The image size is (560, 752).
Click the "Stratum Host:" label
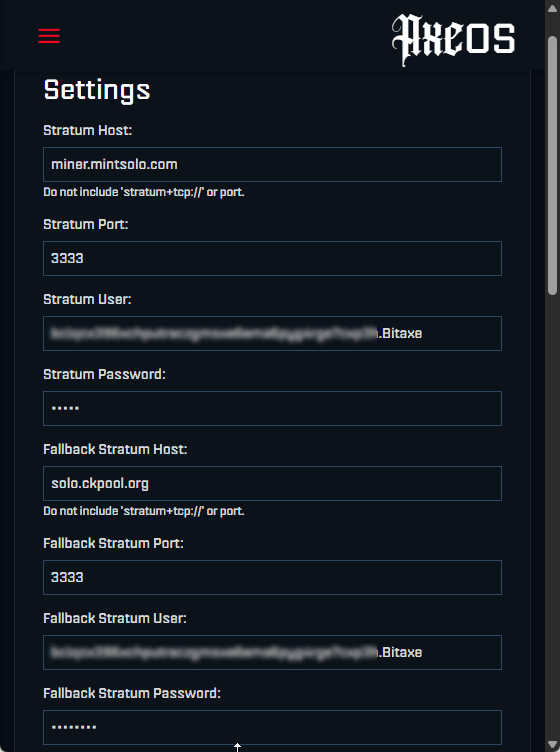pyautogui.click(x=88, y=130)
